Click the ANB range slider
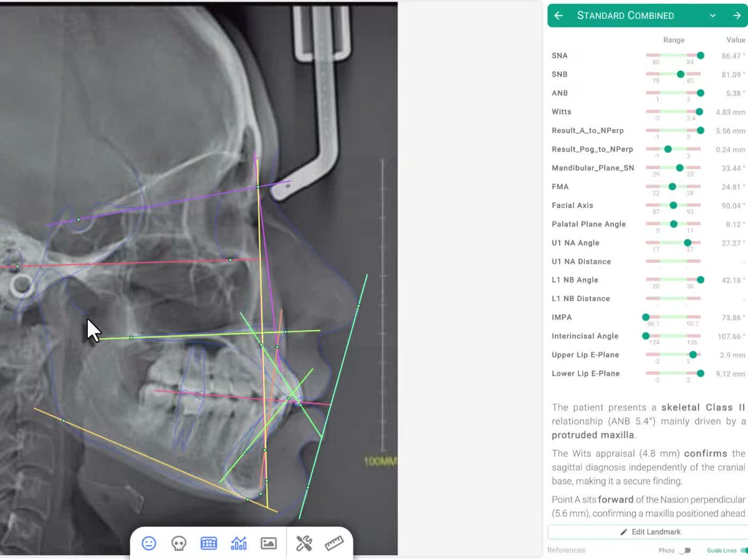Image resolution: width=748 pixels, height=560 pixels. [x=673, y=93]
